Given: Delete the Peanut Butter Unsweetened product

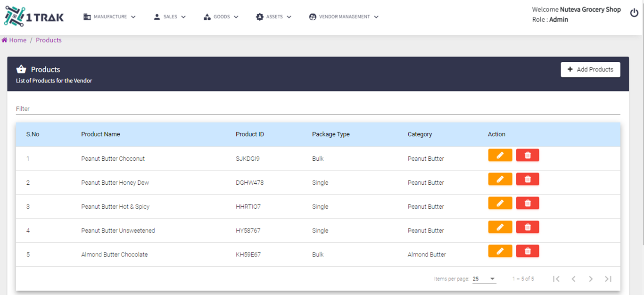Looking at the screenshot, I should coord(528,227).
